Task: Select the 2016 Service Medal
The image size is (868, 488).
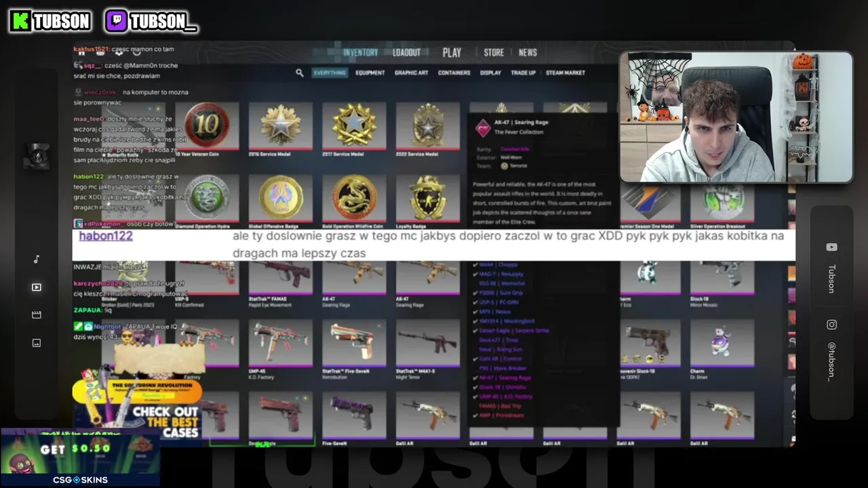Action: [x=280, y=129]
